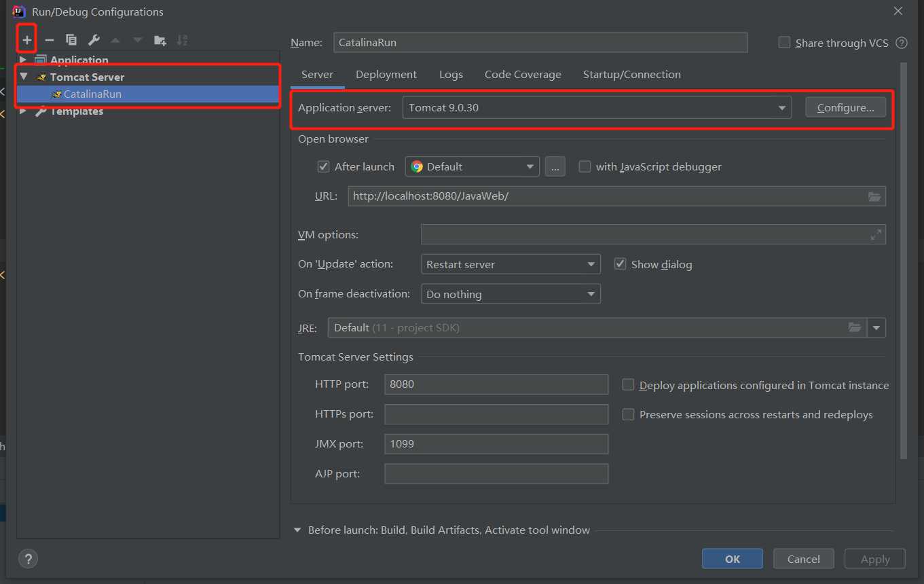The image size is (924, 584).
Task: Click the Name input field
Action: click(x=540, y=42)
